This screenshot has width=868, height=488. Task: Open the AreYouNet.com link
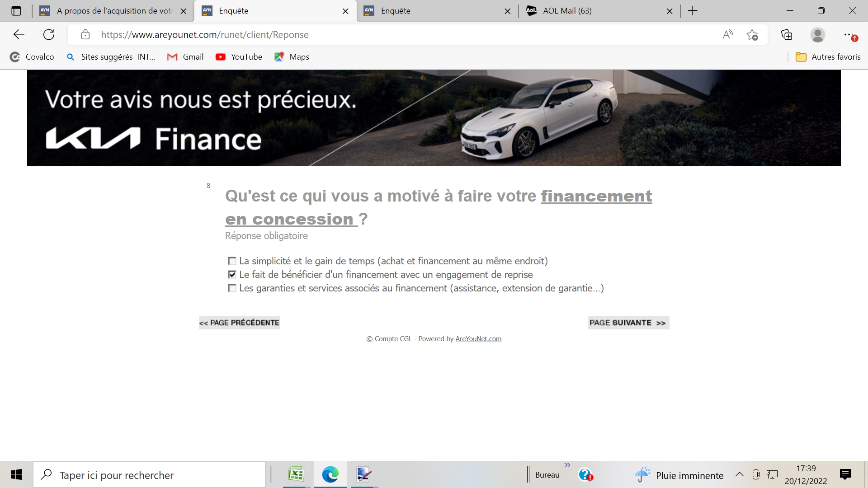click(478, 339)
